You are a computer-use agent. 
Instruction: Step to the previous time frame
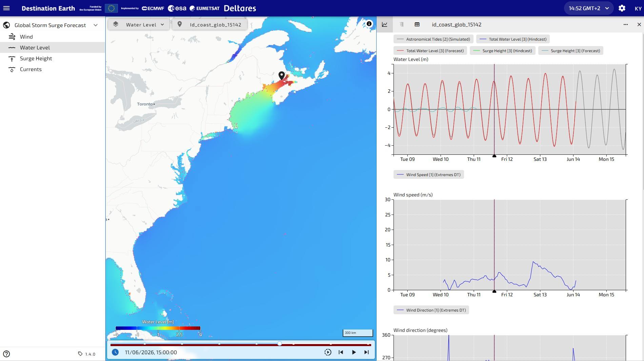(341, 352)
